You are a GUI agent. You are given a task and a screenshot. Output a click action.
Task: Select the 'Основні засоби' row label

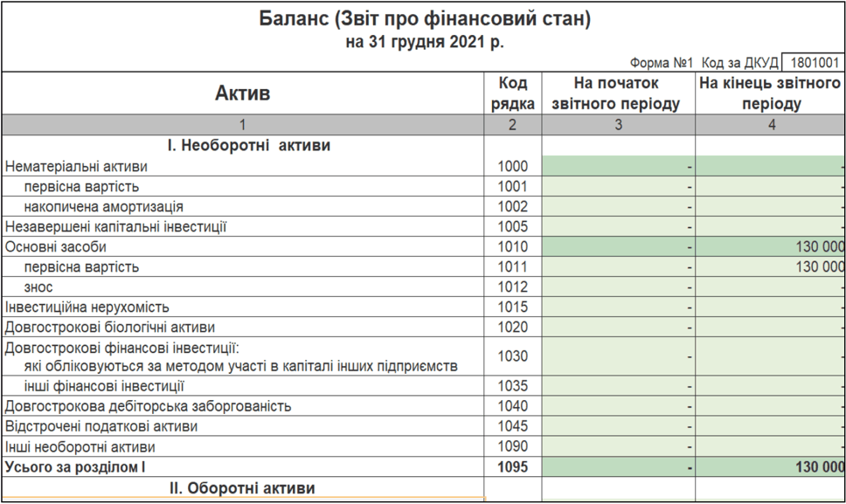pos(56,247)
